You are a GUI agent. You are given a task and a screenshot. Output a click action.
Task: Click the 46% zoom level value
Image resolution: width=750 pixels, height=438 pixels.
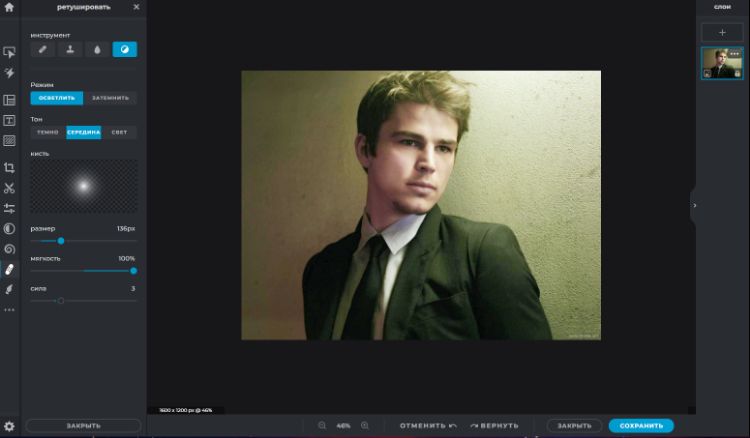point(343,426)
